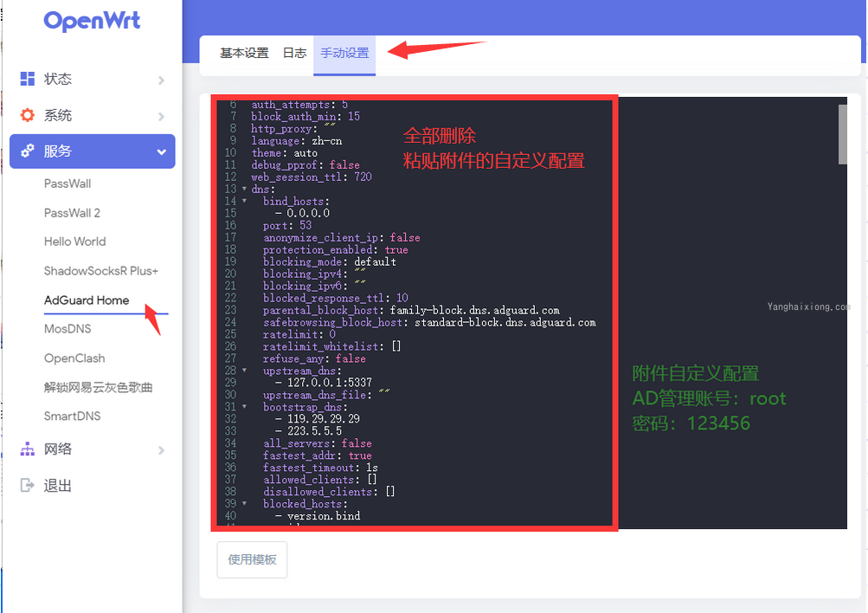
Task: Click the block_auth_min: 15 line
Action: coord(305,117)
